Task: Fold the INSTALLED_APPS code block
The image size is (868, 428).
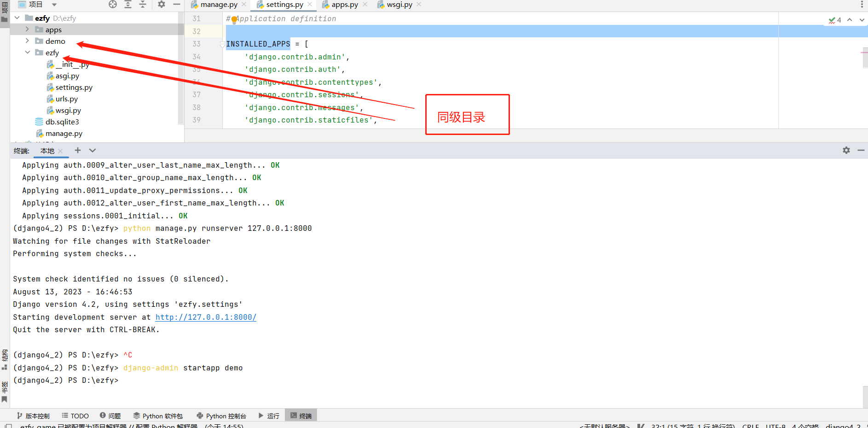Action: coord(223,44)
